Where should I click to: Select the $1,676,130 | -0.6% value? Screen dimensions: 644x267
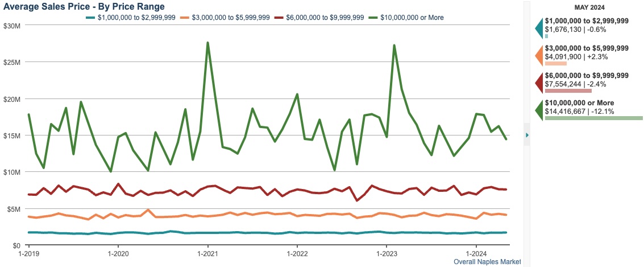[575, 29]
